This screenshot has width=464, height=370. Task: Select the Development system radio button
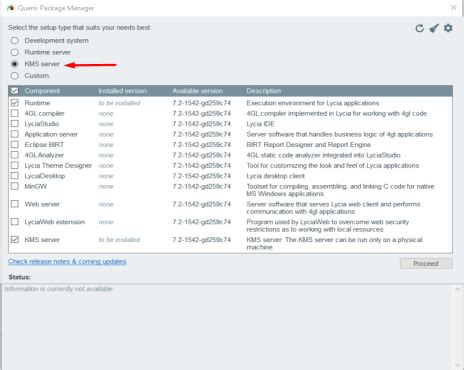(14, 41)
